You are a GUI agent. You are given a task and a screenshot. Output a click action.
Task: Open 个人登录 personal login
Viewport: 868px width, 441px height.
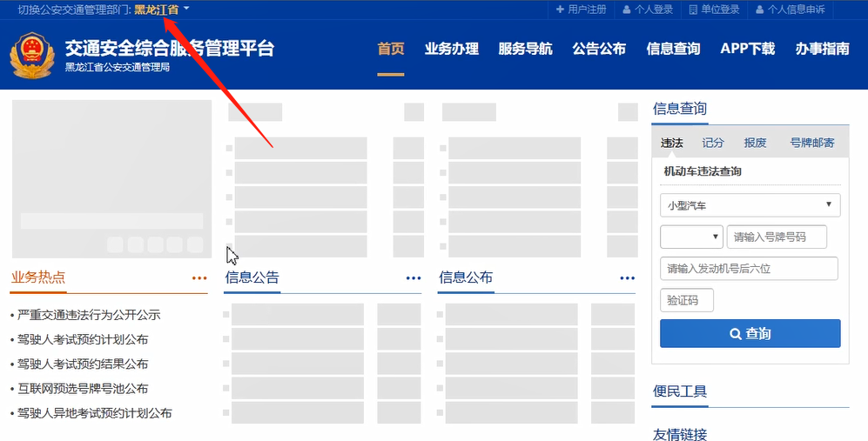coord(648,10)
